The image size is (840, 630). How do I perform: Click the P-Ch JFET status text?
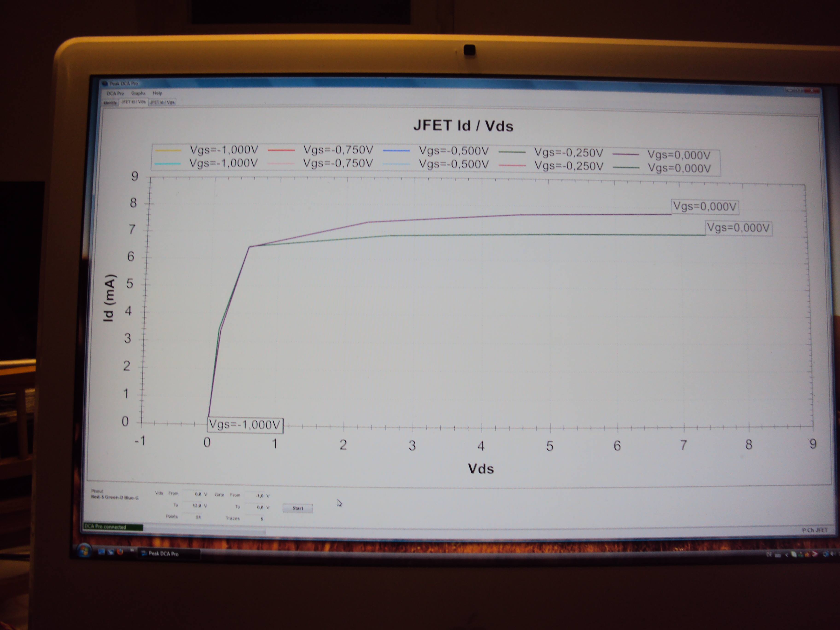click(x=815, y=530)
